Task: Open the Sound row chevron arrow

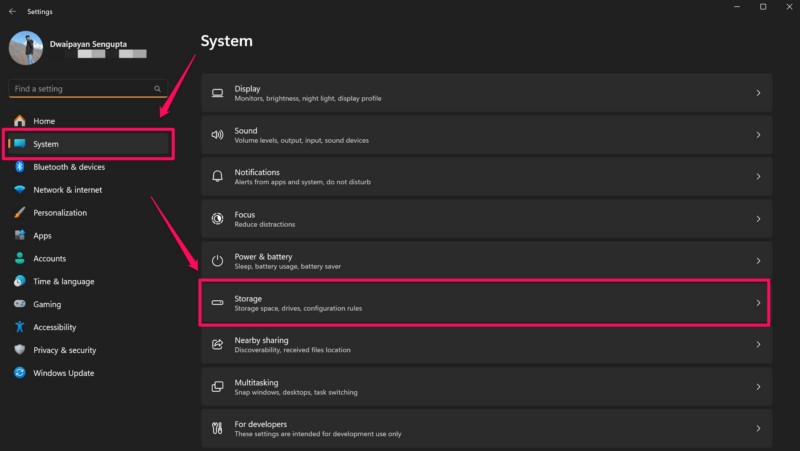Action: coord(758,135)
